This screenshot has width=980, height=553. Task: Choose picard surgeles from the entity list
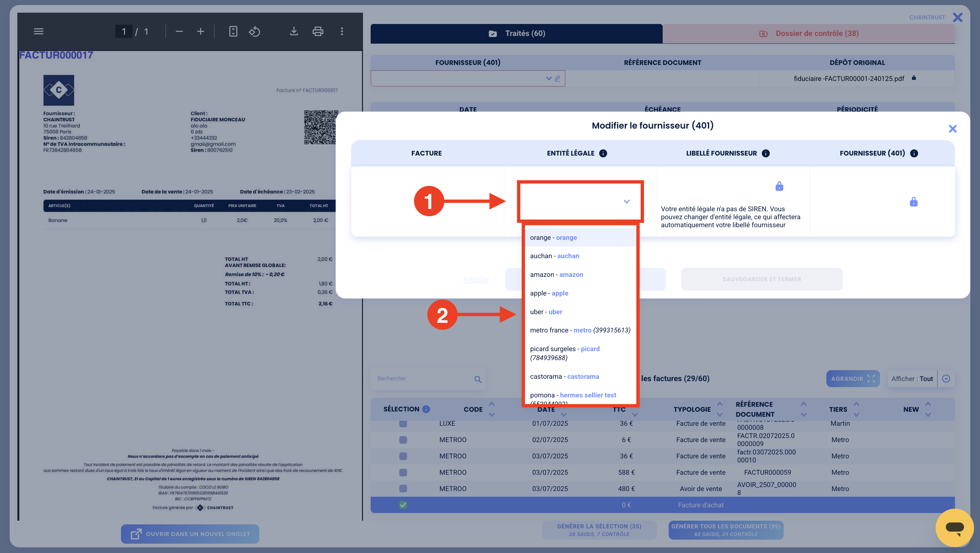tap(581, 353)
